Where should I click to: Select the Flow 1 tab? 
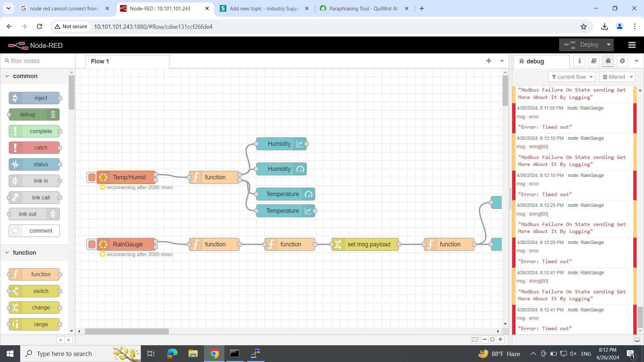pyautogui.click(x=100, y=61)
